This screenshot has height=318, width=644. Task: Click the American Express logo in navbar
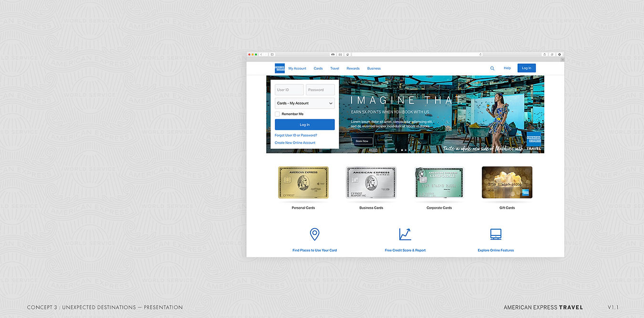point(280,68)
